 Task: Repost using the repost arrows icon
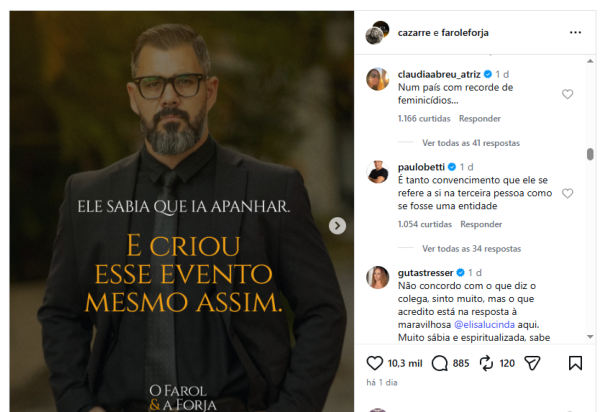coord(486,363)
